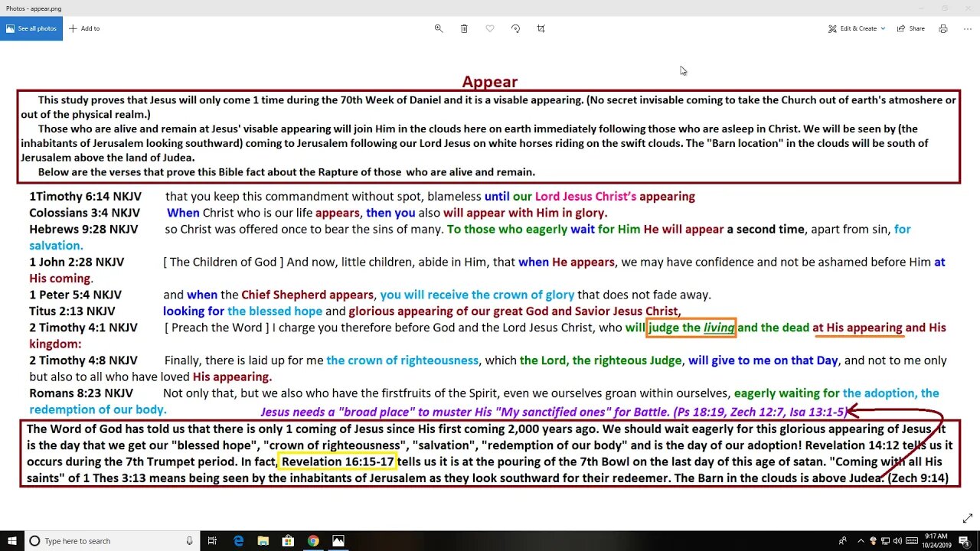Print the photo with printer icon
Image resolution: width=980 pixels, height=551 pixels.
click(x=943, y=28)
